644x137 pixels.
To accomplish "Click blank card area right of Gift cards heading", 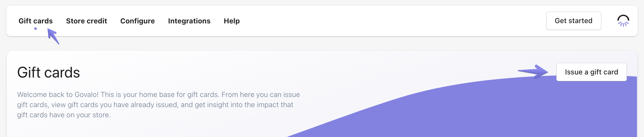I will coord(281,72).
